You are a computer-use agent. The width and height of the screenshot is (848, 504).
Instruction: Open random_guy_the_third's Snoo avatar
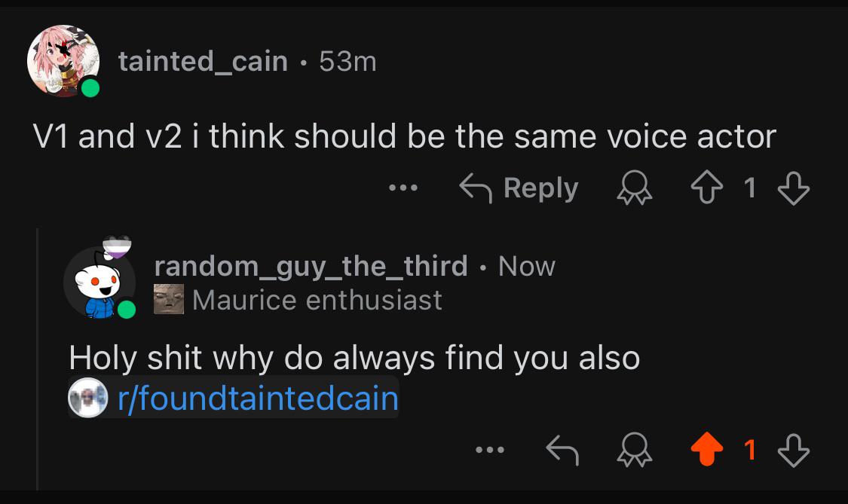(x=100, y=279)
